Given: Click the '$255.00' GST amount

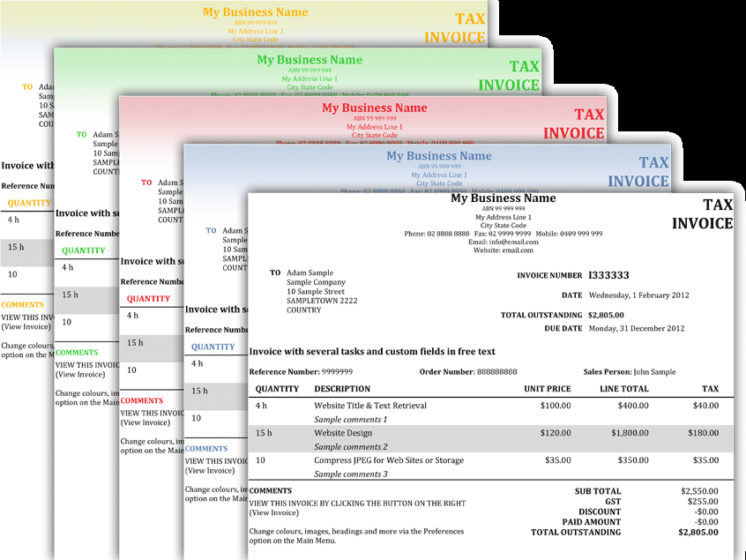Looking at the screenshot, I should pyautogui.click(x=703, y=502).
